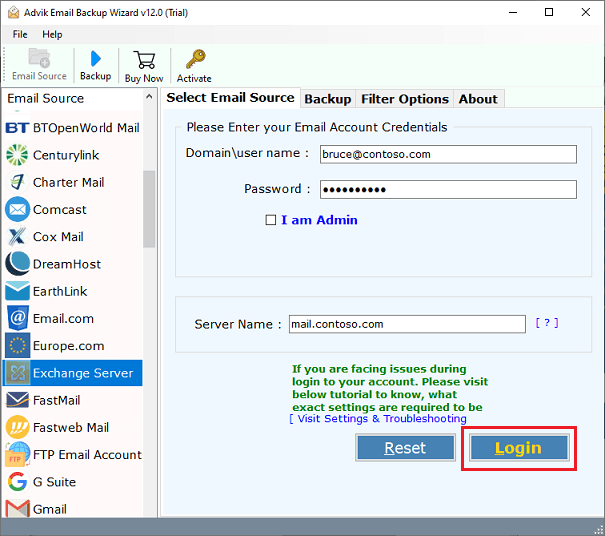The width and height of the screenshot is (605, 536).
Task: Click the Reset button
Action: coord(405,448)
